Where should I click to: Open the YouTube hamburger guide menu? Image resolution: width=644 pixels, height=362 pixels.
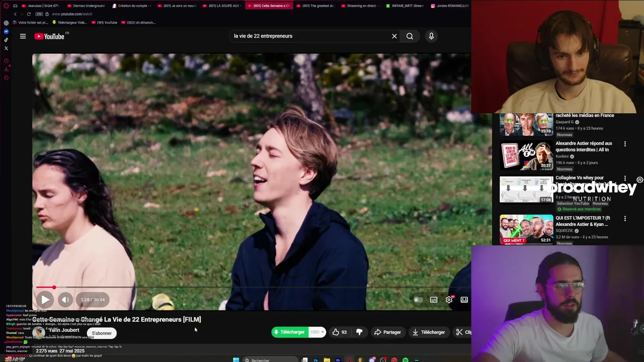tap(23, 36)
